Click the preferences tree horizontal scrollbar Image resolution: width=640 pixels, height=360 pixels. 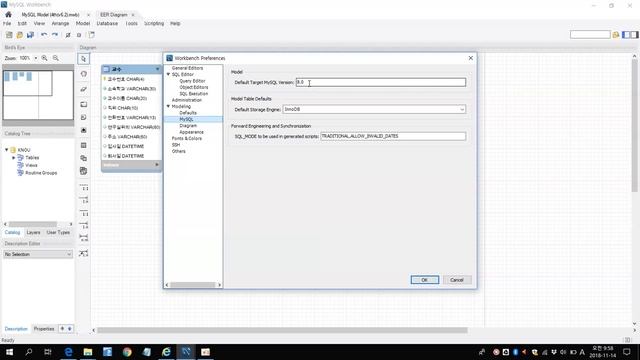(193, 285)
